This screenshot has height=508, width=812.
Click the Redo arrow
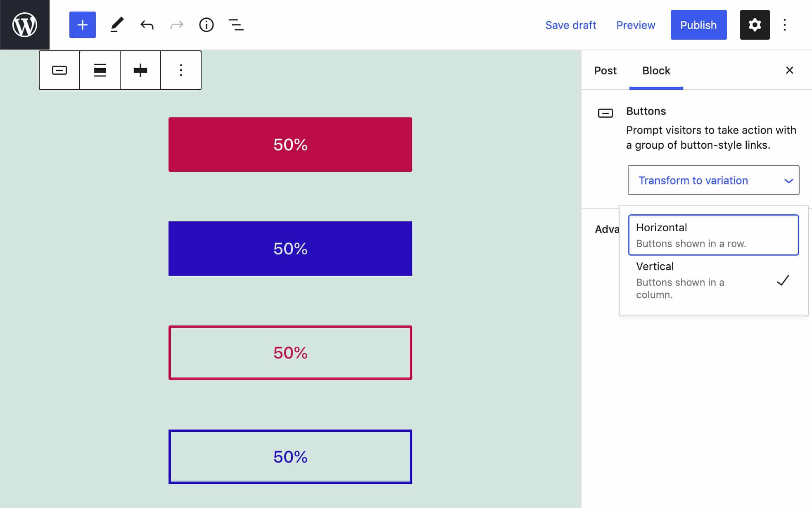[176, 25]
